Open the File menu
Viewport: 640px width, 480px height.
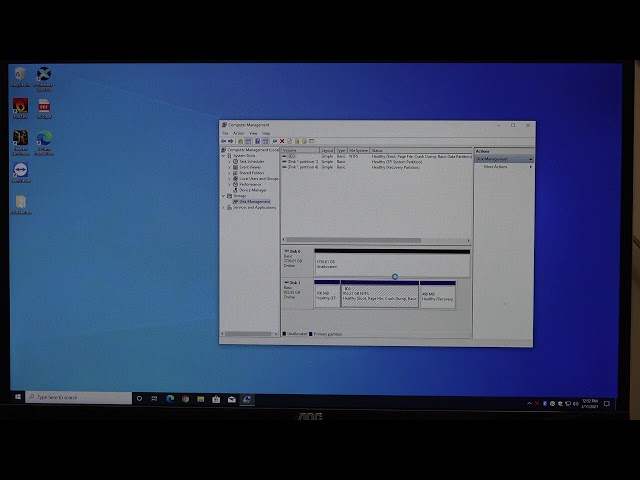(225, 133)
